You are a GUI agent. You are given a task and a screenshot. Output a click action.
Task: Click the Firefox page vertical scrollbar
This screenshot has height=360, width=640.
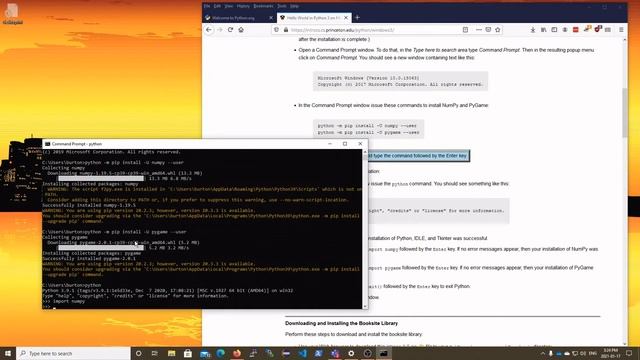click(624, 112)
